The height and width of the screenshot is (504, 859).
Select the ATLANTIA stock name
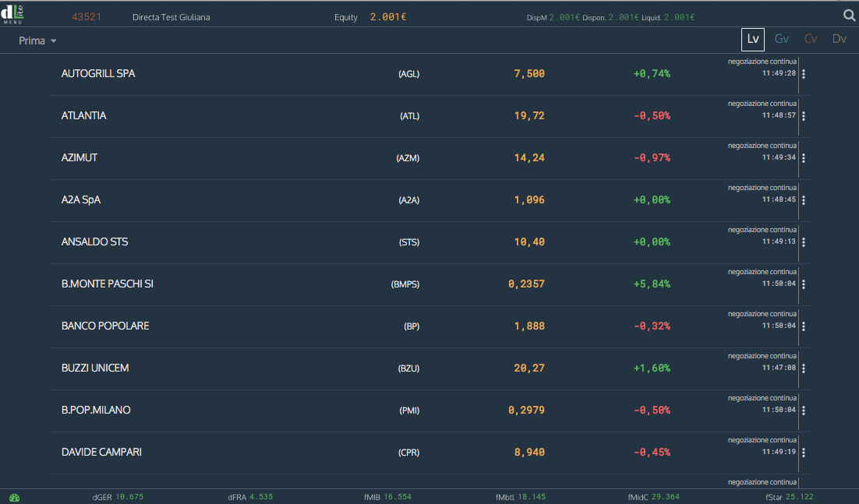84,115
